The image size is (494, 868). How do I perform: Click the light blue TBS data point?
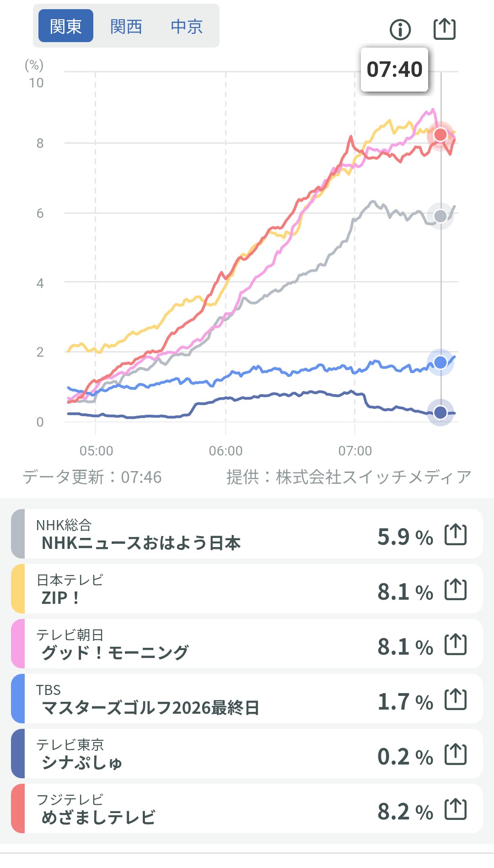tap(440, 363)
